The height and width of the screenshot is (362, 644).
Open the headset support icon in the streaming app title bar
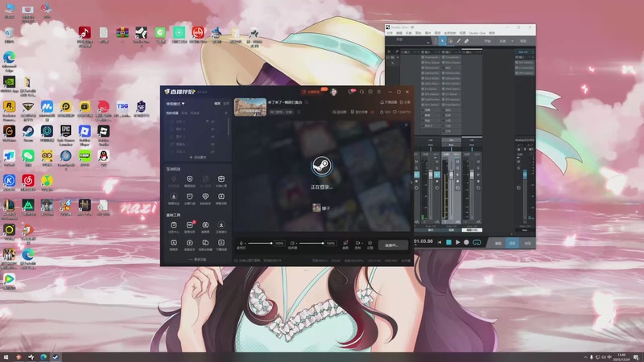361,92
